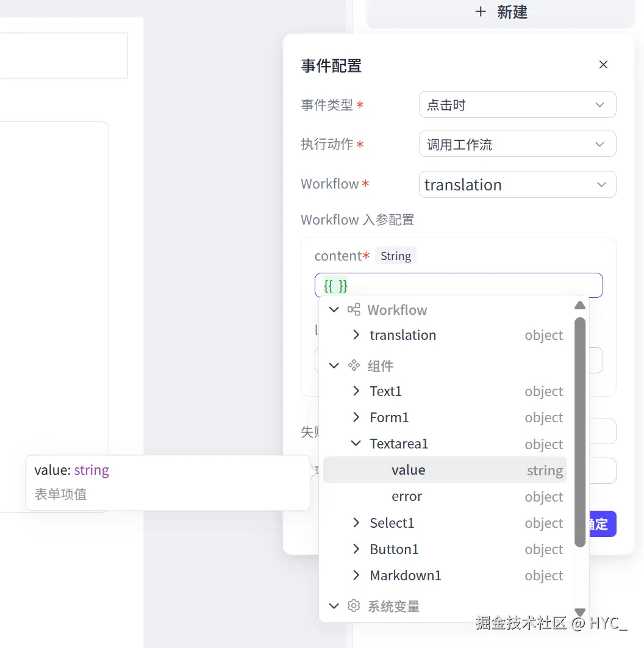
Task: Click the content input field with {{ }}
Action: (x=459, y=285)
